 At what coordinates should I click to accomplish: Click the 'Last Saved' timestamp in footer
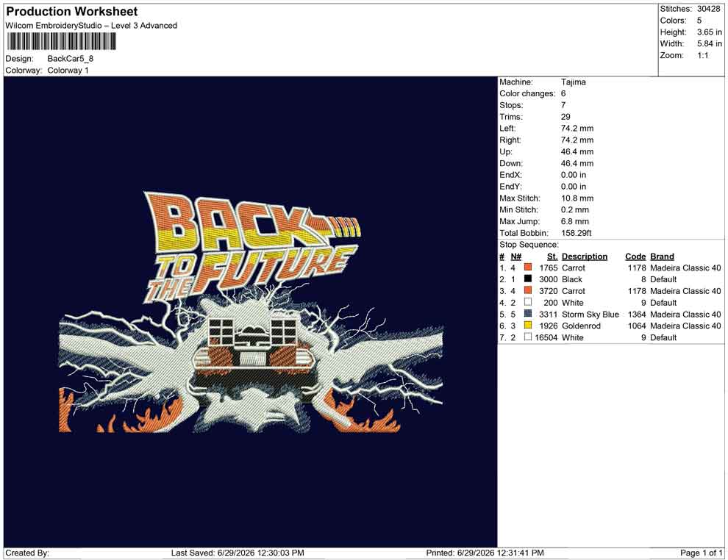[238, 553]
